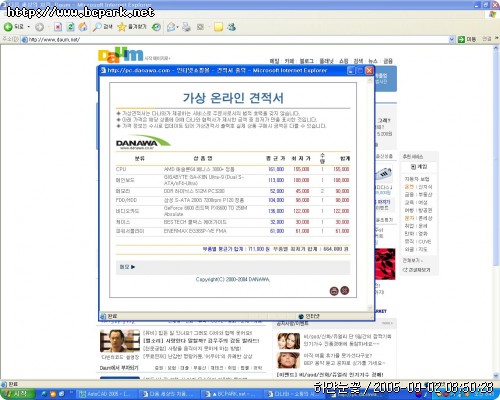
Task: Click the Copyright DANAWA footer text
Action: pyautogui.click(x=233, y=279)
